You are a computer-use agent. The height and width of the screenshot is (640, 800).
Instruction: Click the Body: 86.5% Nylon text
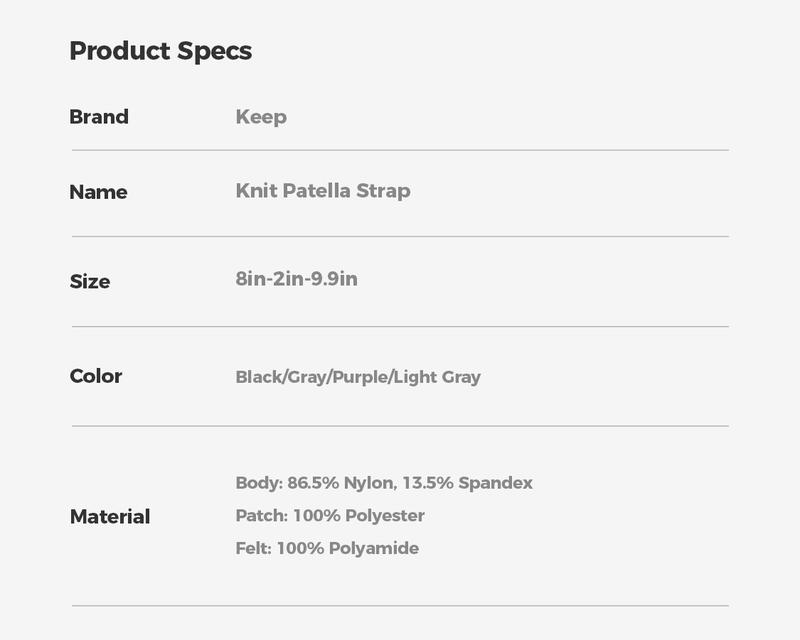(314, 483)
